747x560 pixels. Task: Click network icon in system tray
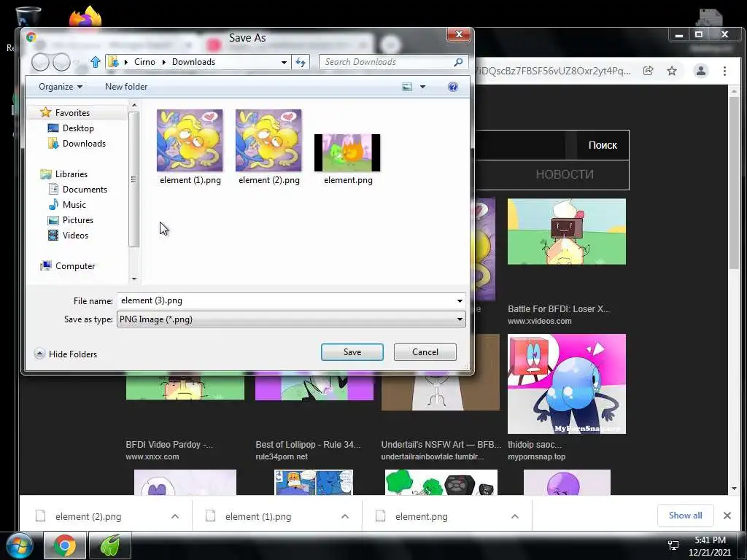673,545
